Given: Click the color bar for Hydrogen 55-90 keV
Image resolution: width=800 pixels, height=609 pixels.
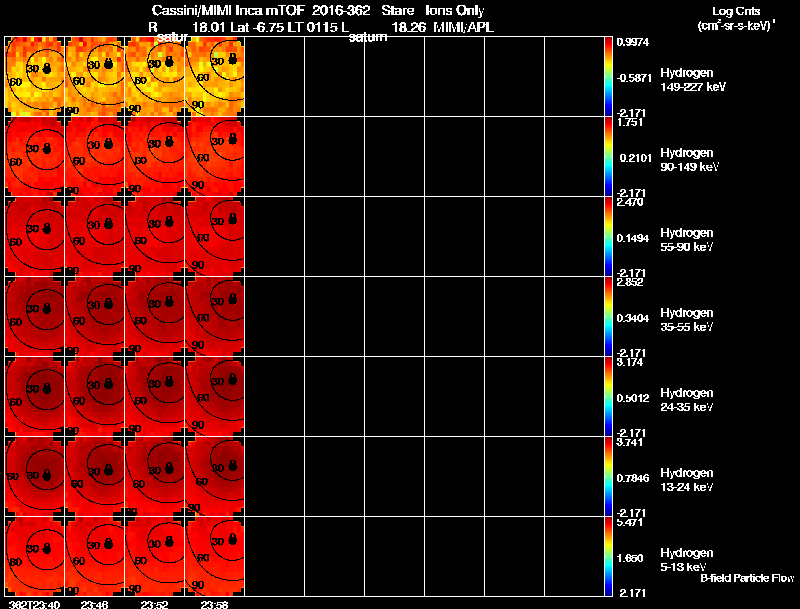Looking at the screenshot, I should click(x=608, y=237).
